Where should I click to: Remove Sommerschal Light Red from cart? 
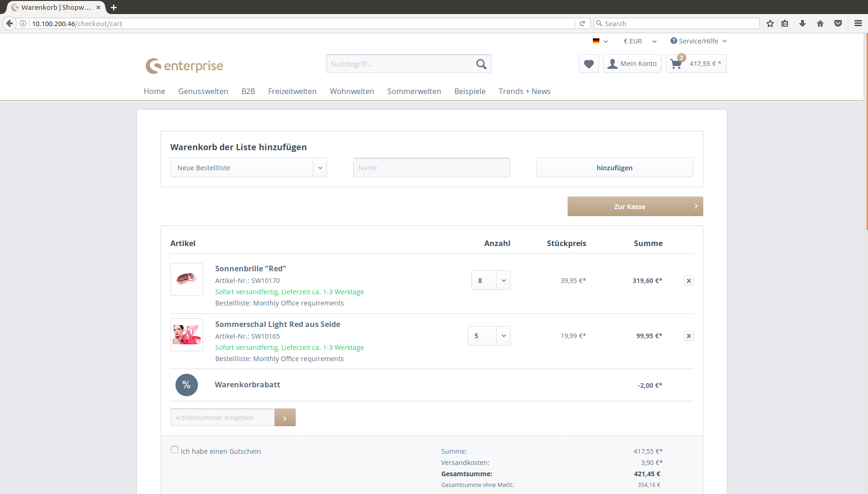pyautogui.click(x=688, y=336)
